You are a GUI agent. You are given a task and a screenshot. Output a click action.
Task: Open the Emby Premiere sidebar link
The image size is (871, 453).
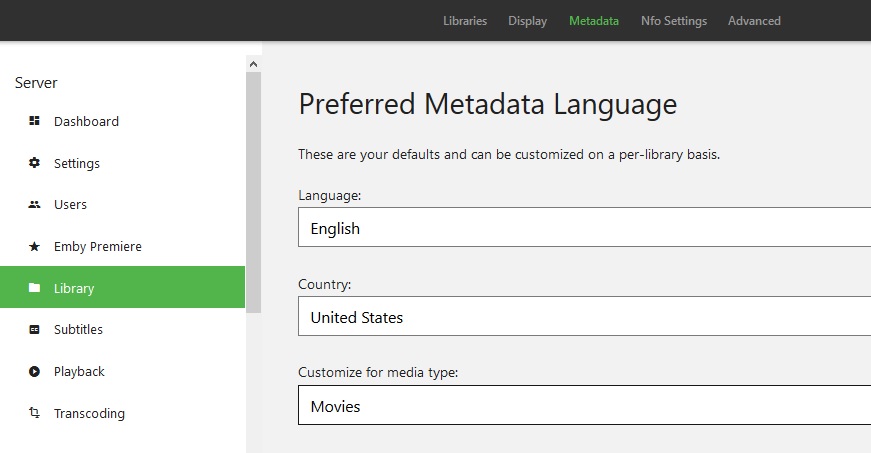tap(97, 246)
